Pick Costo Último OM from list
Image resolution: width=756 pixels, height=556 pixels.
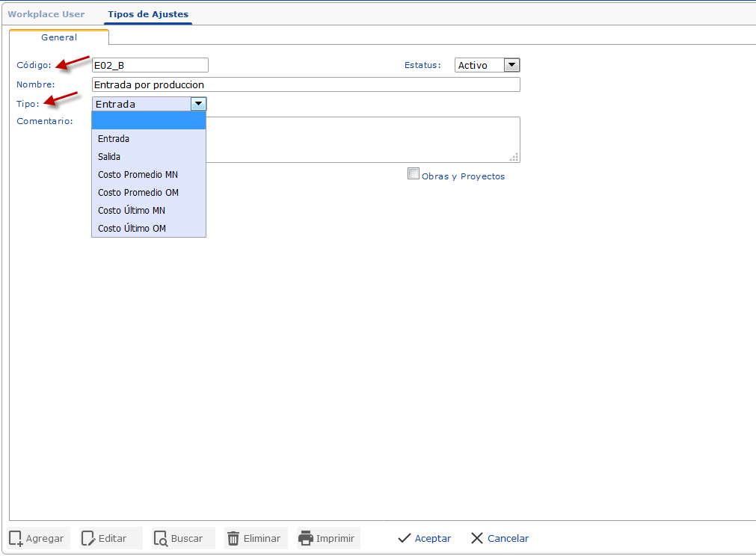coord(132,229)
